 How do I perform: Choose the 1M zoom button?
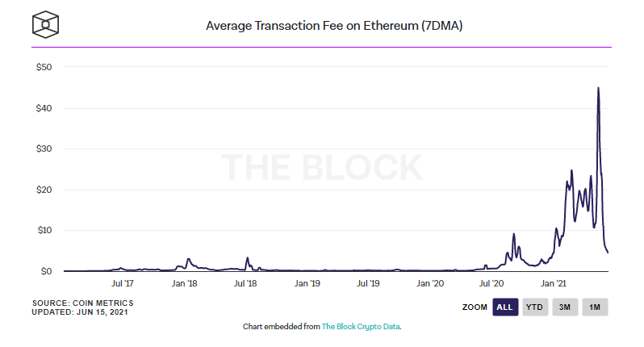[595, 307]
